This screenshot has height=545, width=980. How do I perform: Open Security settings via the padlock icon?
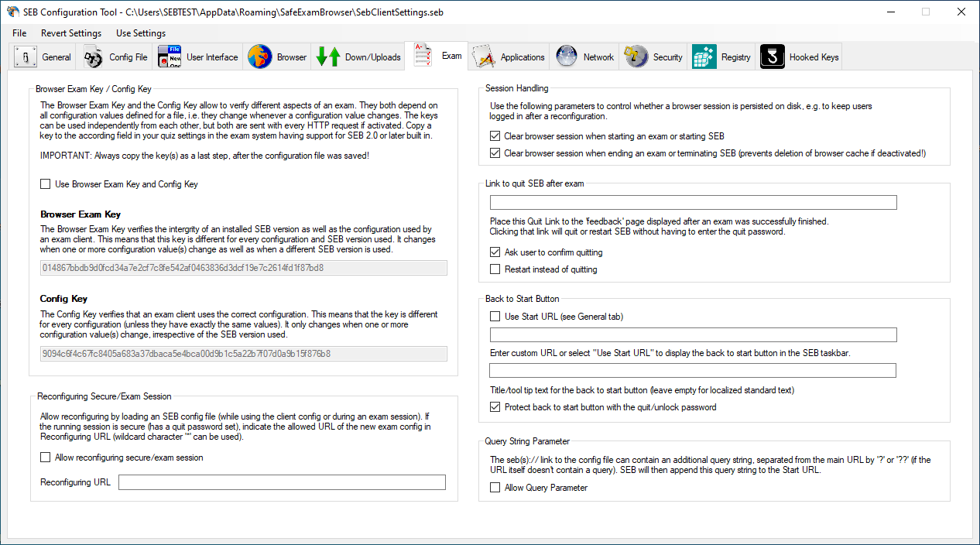click(634, 56)
